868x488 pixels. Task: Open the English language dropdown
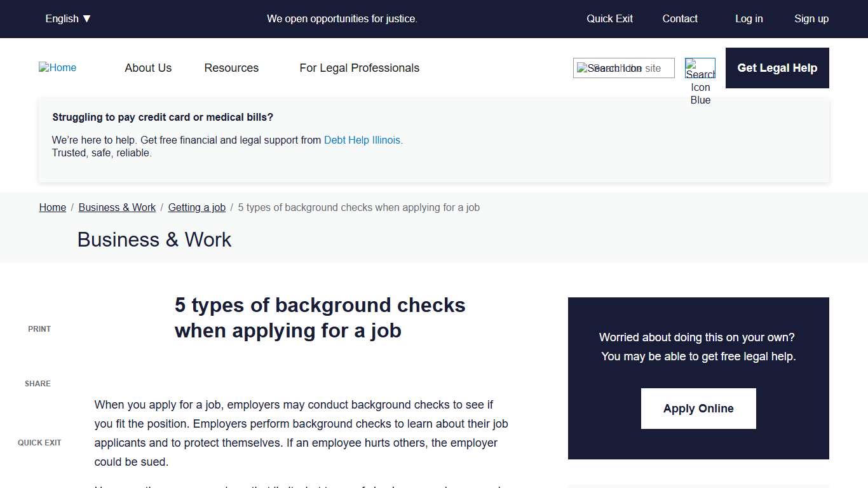(x=67, y=18)
